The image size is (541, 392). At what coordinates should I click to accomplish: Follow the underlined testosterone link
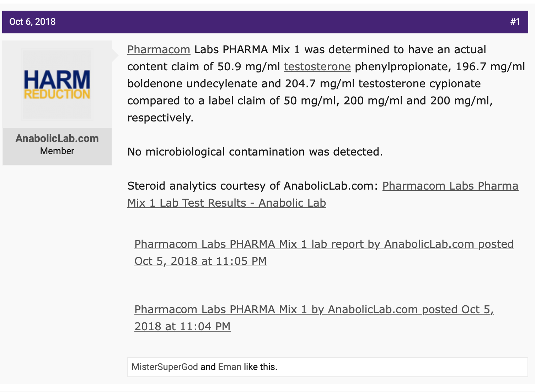(x=317, y=66)
